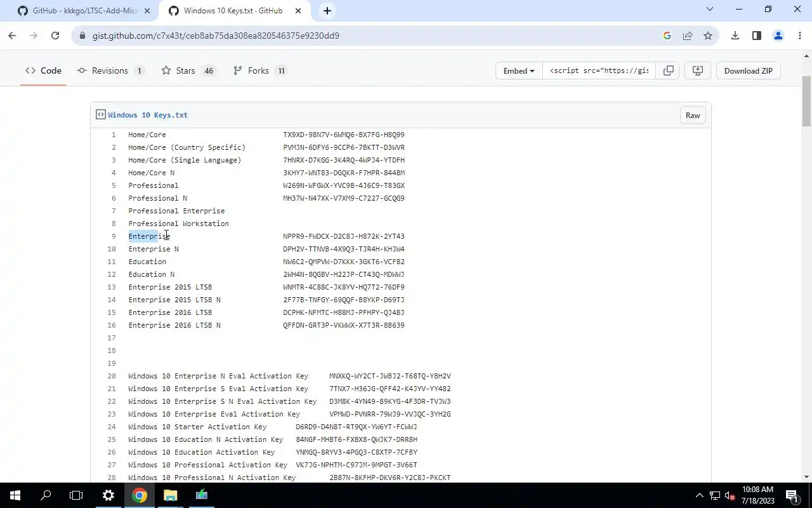Click key VK7JG-NPHTM-C97JM-9MPGT-3V66T

coord(357,465)
